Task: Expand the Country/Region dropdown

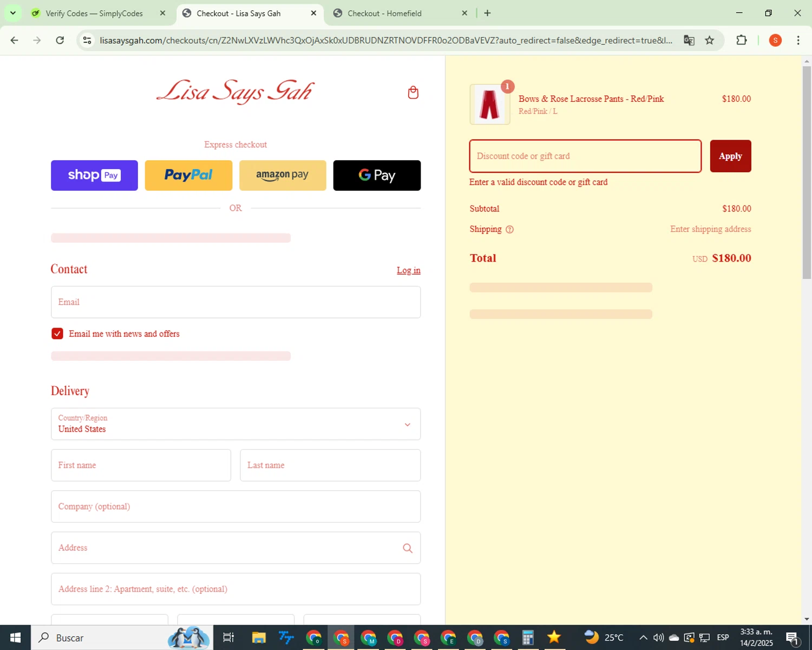Action: pyautogui.click(x=235, y=424)
